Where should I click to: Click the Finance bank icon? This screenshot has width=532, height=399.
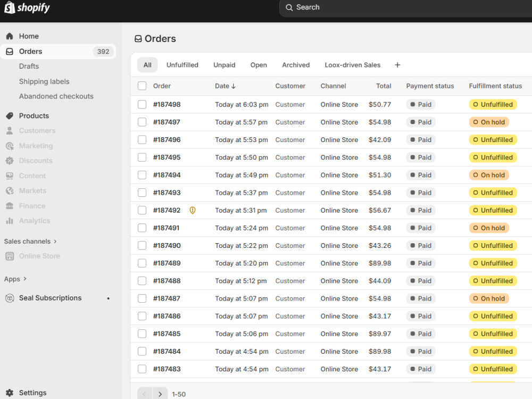(10, 205)
